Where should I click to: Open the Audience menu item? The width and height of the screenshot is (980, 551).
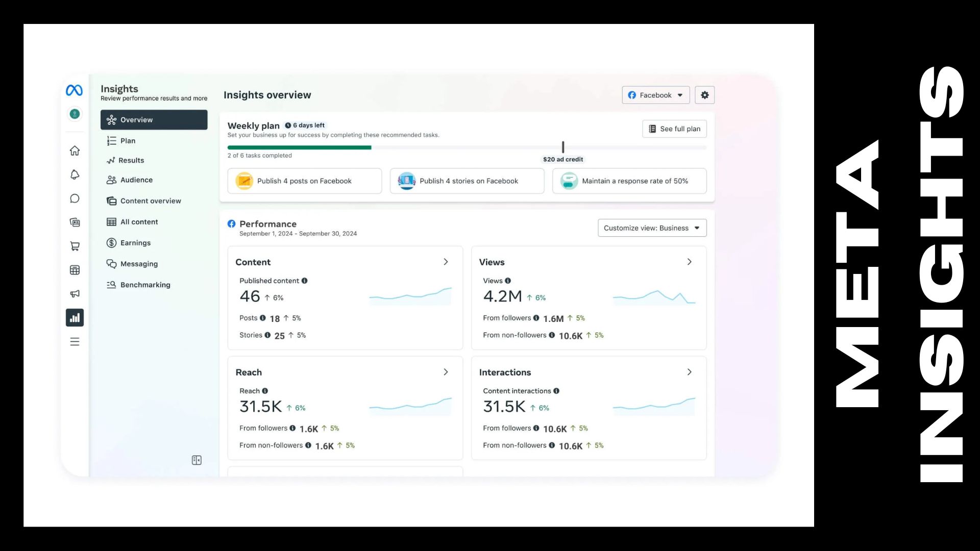[x=154, y=180]
